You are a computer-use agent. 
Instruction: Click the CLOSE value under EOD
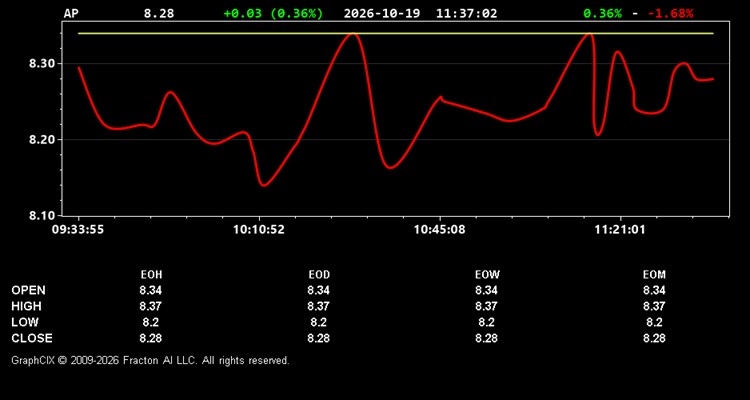click(x=319, y=338)
